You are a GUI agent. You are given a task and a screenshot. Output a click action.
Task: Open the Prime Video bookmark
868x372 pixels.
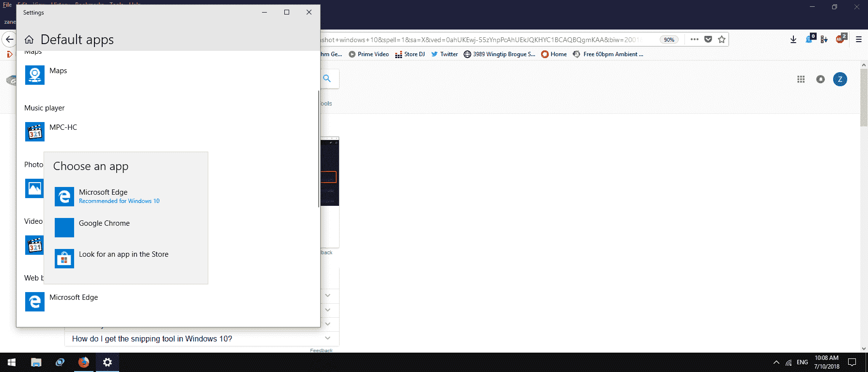coord(369,54)
